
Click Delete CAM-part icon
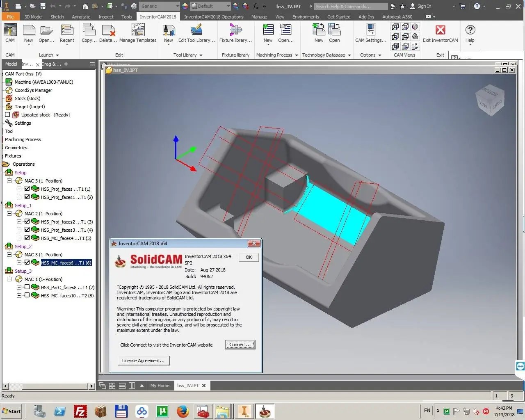108,33
